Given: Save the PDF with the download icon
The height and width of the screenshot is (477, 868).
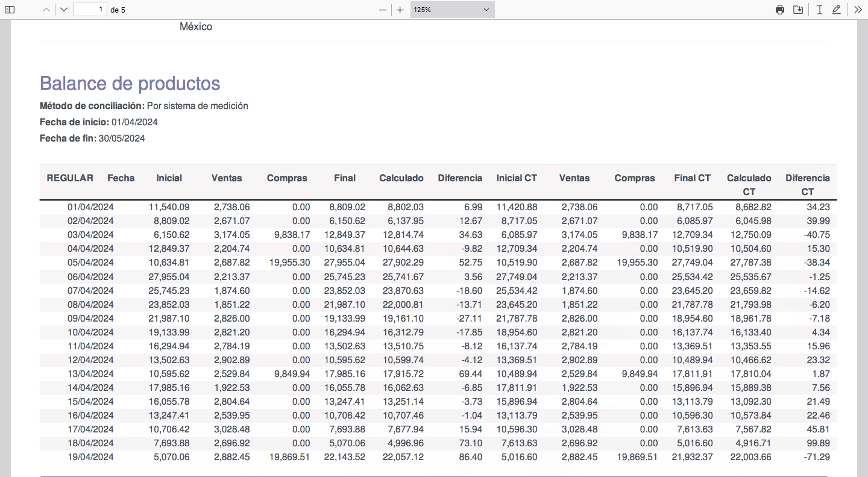Looking at the screenshot, I should pos(798,10).
